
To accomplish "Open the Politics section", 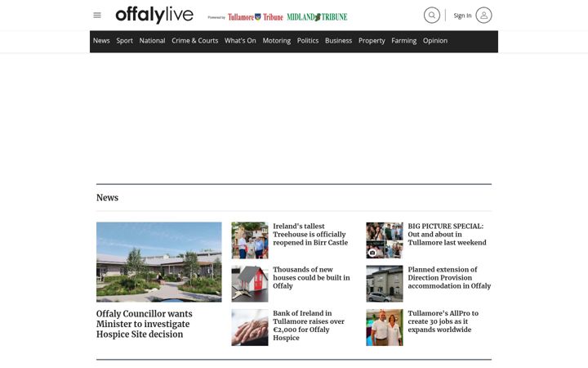I will pos(308,41).
